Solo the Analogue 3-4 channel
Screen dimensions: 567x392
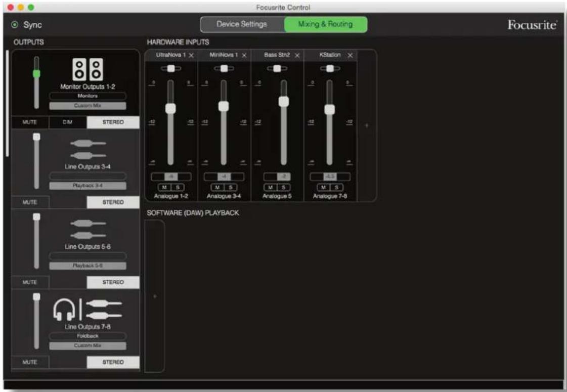(x=230, y=187)
